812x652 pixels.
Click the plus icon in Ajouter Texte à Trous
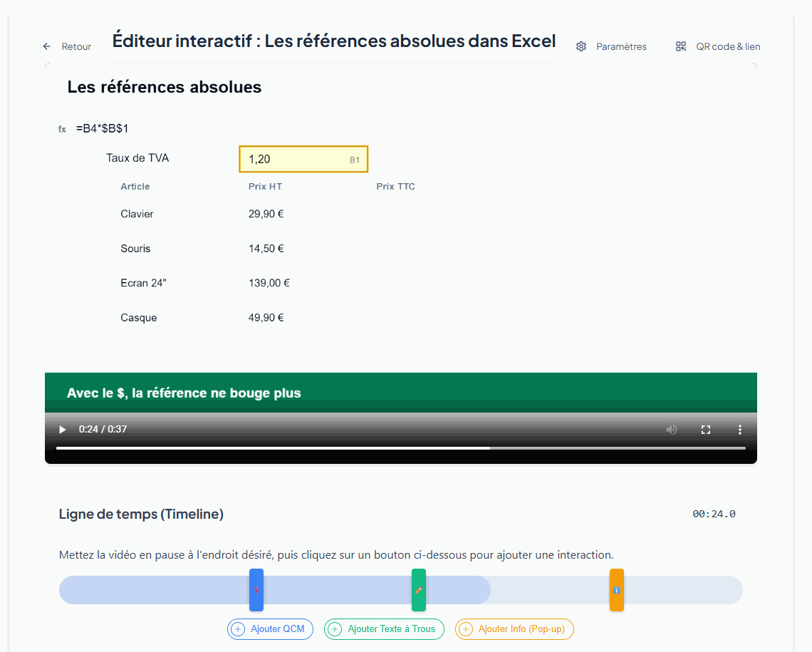pyautogui.click(x=335, y=629)
